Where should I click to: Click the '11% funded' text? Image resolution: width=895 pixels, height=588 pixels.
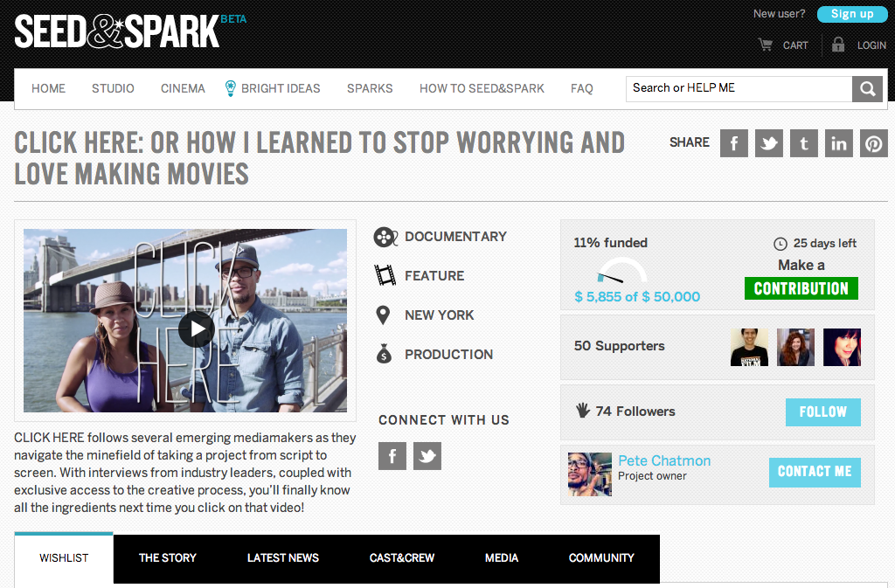tap(611, 243)
